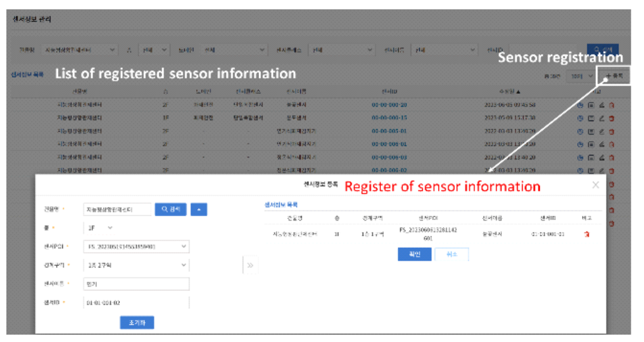Open the building name filter dropdown in the top bar
644x342 pixels.
(x=79, y=50)
